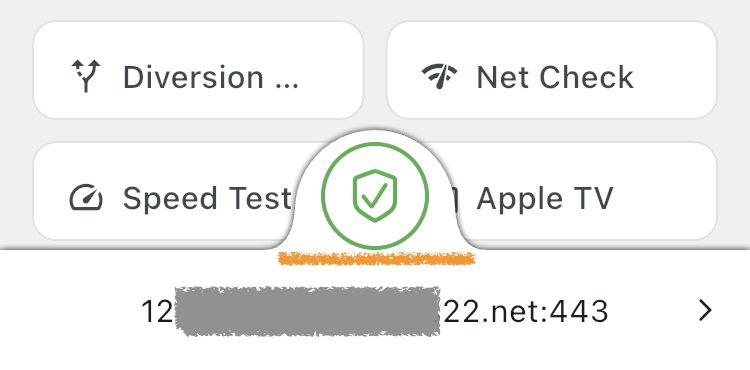
Task: Expand server details with right chevron
Action: [x=705, y=311]
